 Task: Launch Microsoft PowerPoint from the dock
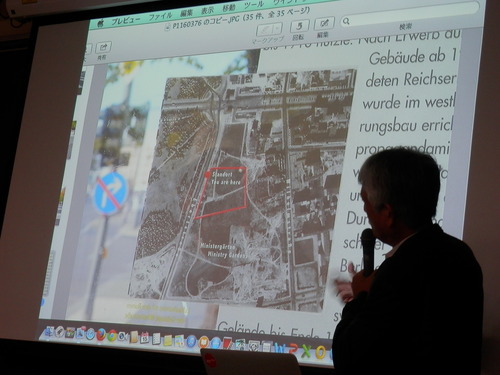pyautogui.click(x=293, y=349)
